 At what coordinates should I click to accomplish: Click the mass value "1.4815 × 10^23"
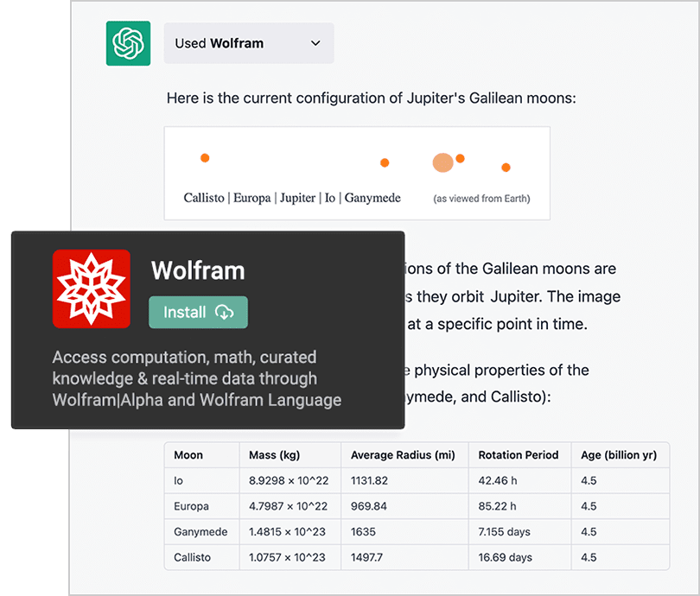point(287,532)
